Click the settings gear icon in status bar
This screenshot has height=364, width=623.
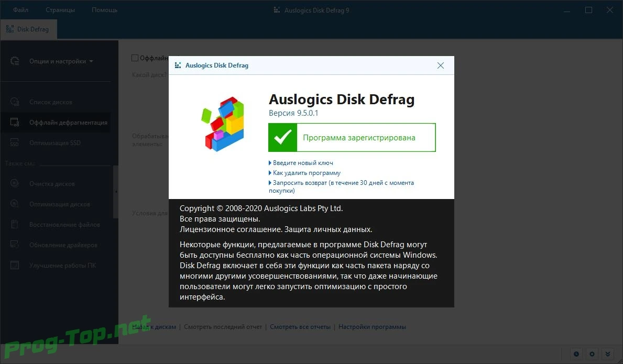click(x=592, y=354)
